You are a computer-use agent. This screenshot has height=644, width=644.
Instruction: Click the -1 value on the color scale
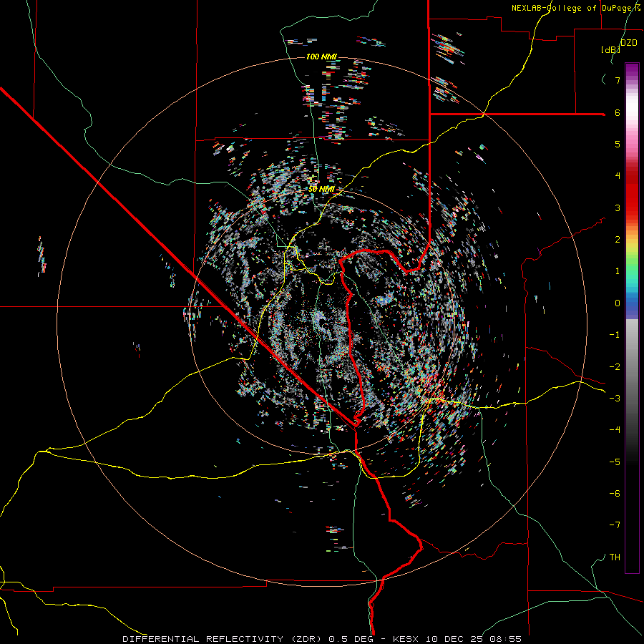615,335
